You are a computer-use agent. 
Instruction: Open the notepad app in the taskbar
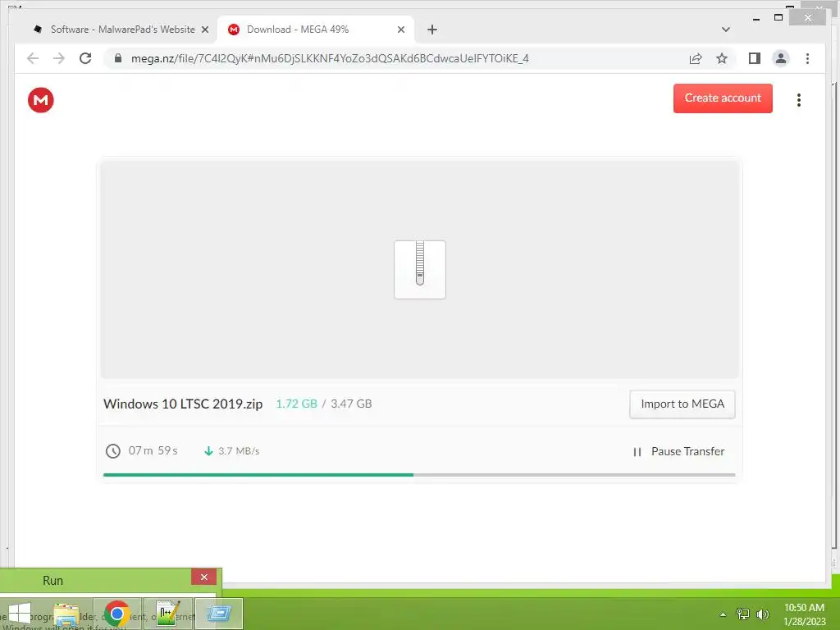(168, 614)
